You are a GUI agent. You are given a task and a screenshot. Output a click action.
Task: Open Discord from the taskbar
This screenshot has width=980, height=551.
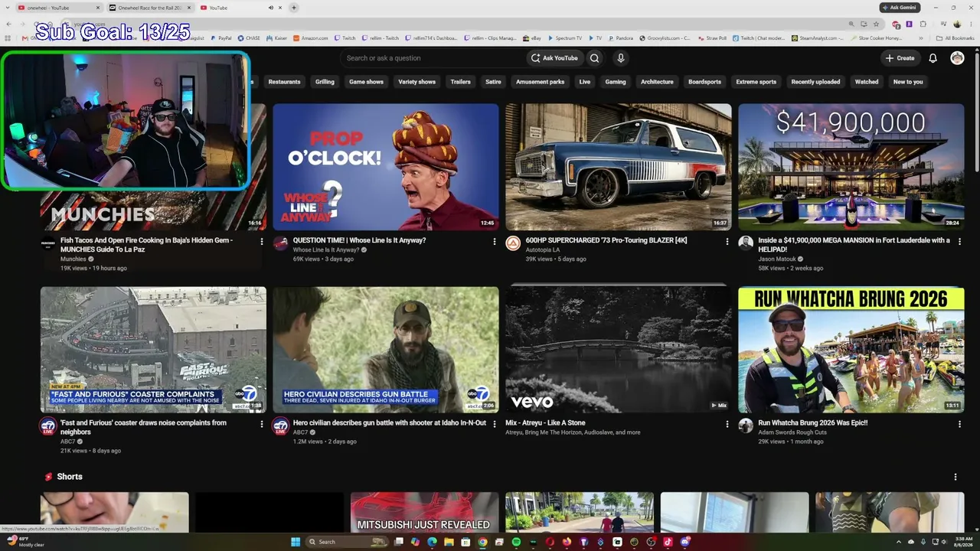[x=684, y=542]
